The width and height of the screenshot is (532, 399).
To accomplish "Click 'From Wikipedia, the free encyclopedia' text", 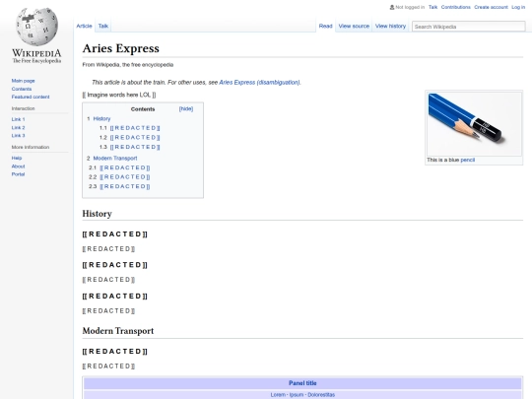I will [x=128, y=65].
